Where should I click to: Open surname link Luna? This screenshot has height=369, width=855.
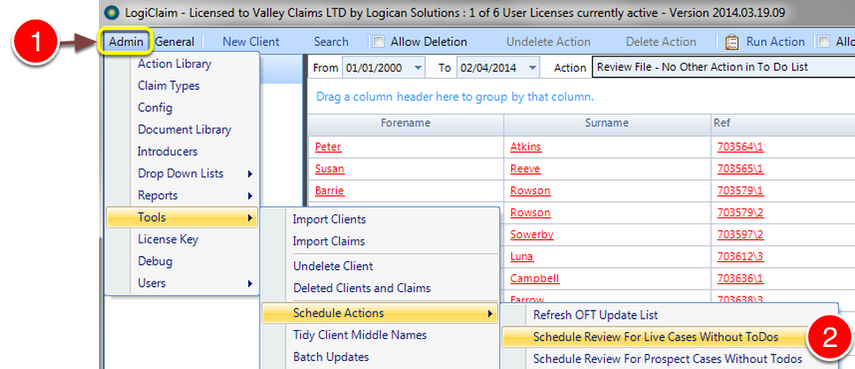point(521,256)
